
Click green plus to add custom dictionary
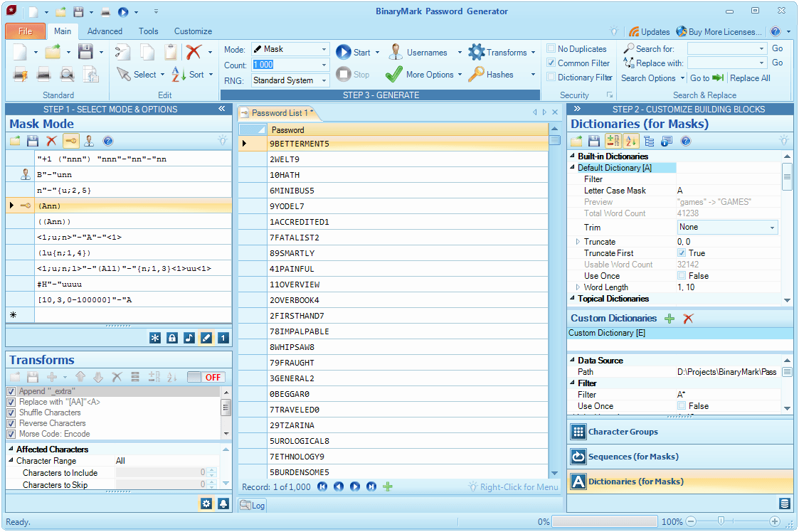pos(669,319)
